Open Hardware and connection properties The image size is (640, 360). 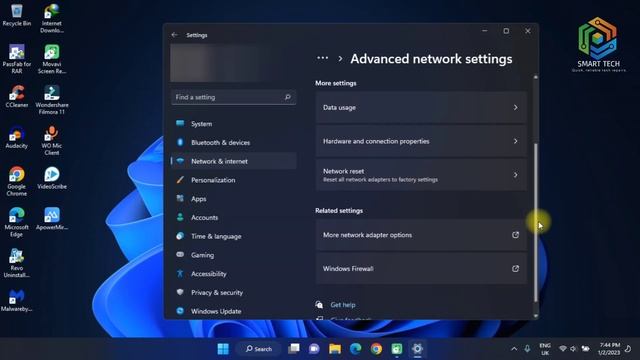point(421,141)
